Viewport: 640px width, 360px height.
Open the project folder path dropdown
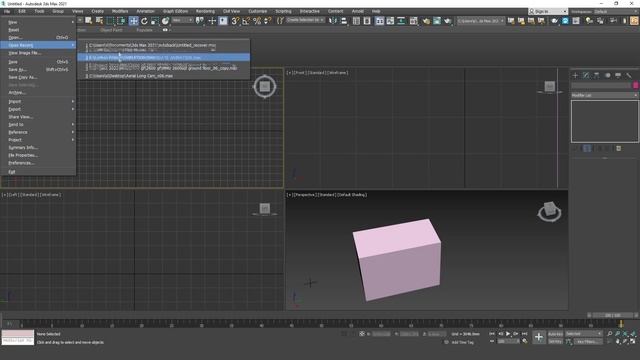480,21
